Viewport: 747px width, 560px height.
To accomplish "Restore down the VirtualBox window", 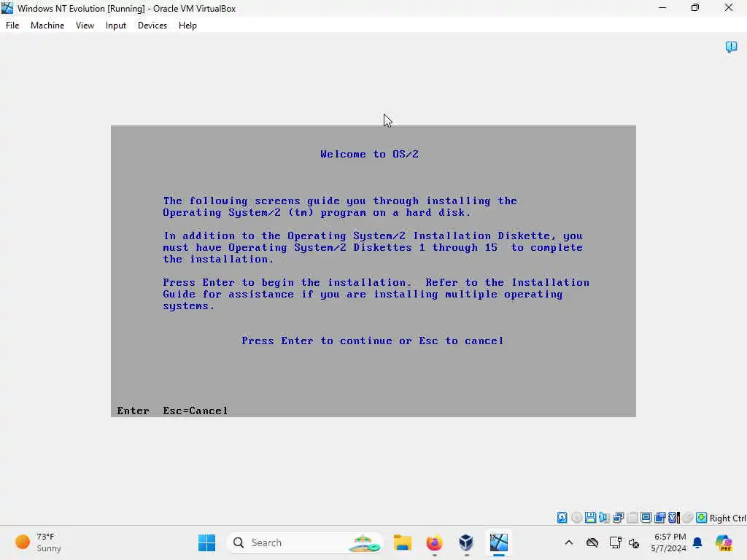I will click(x=695, y=8).
